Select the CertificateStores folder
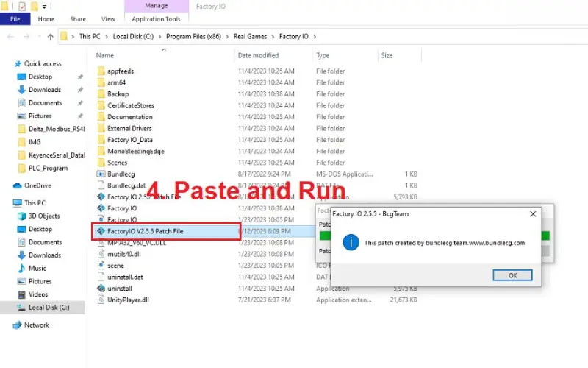The image size is (588, 368). click(131, 105)
